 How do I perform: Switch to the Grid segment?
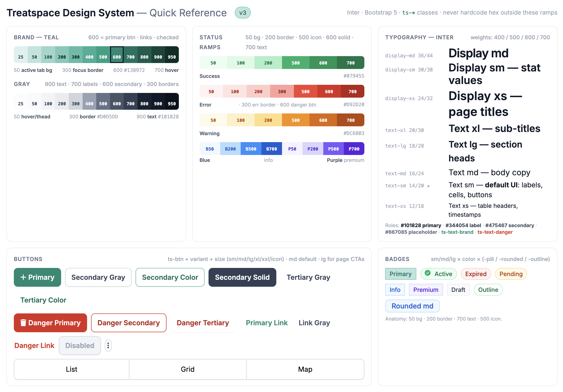pos(188,369)
